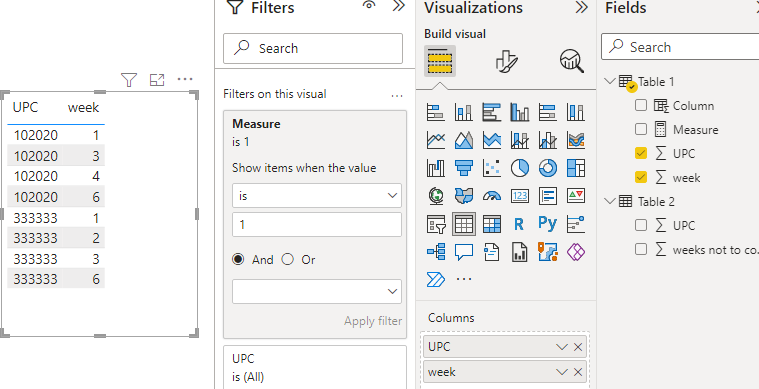
Task: Select the R script visual
Action: (520, 224)
